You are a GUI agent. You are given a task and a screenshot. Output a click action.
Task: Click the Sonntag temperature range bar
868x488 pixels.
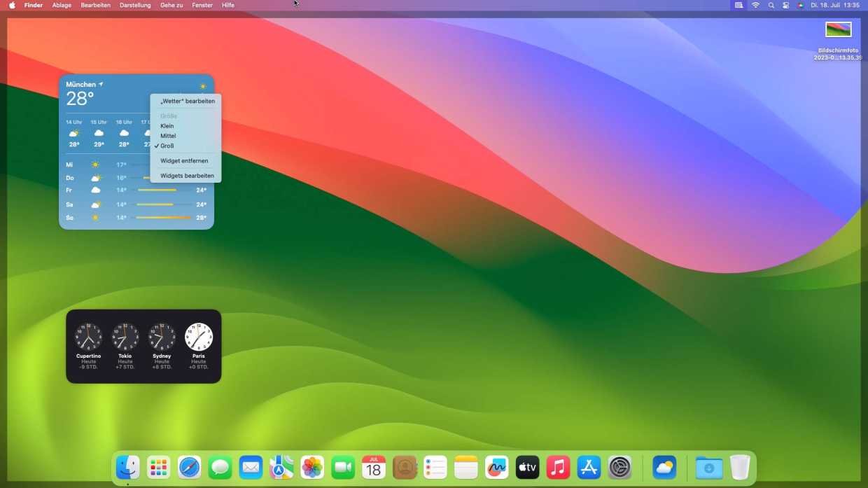162,218
